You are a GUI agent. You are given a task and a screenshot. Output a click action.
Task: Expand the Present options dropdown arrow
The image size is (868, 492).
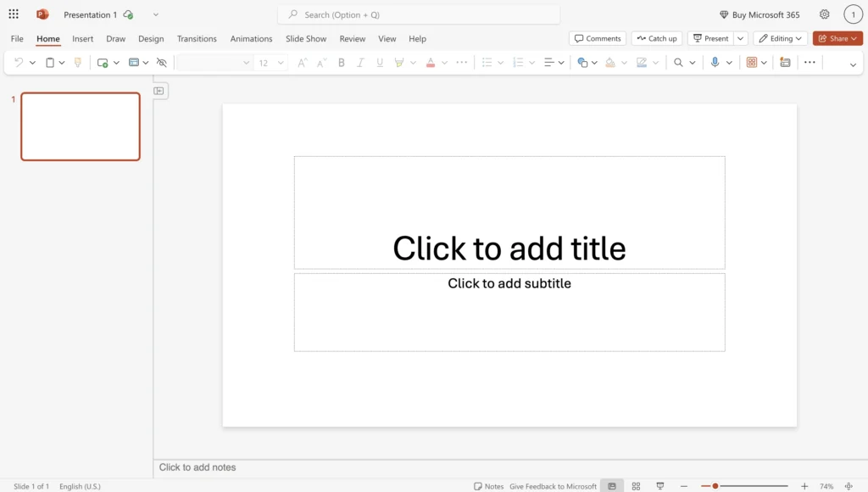tap(741, 38)
